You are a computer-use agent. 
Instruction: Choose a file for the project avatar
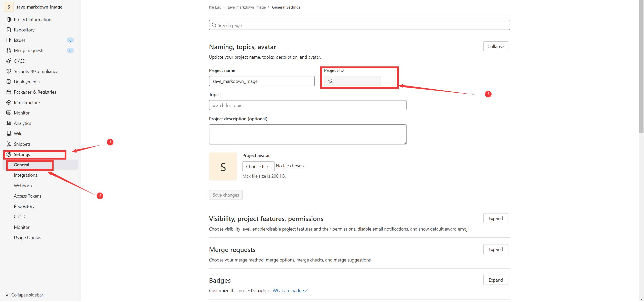tap(258, 166)
